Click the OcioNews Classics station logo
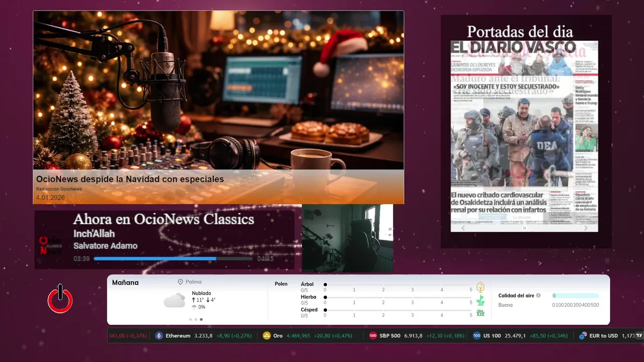Image resolution: width=644 pixels, height=362 pixels. [x=50, y=245]
